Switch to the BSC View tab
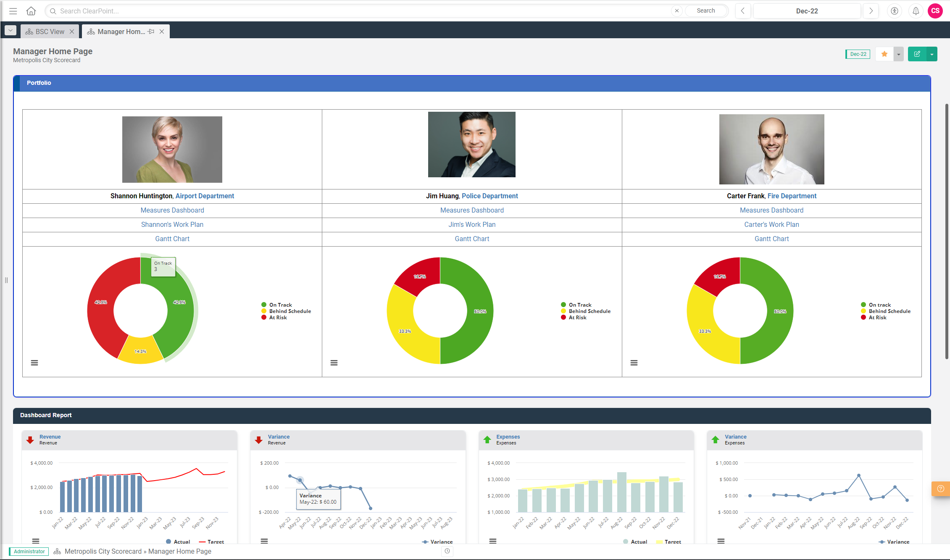This screenshot has width=950, height=560. point(49,32)
